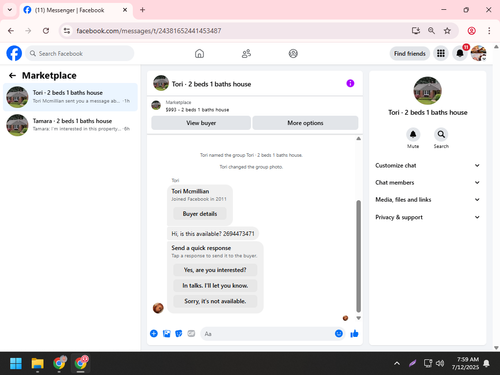Open Buyer details for Tori Mcmillian
Viewport: 500px width, 375px height.
(x=200, y=214)
